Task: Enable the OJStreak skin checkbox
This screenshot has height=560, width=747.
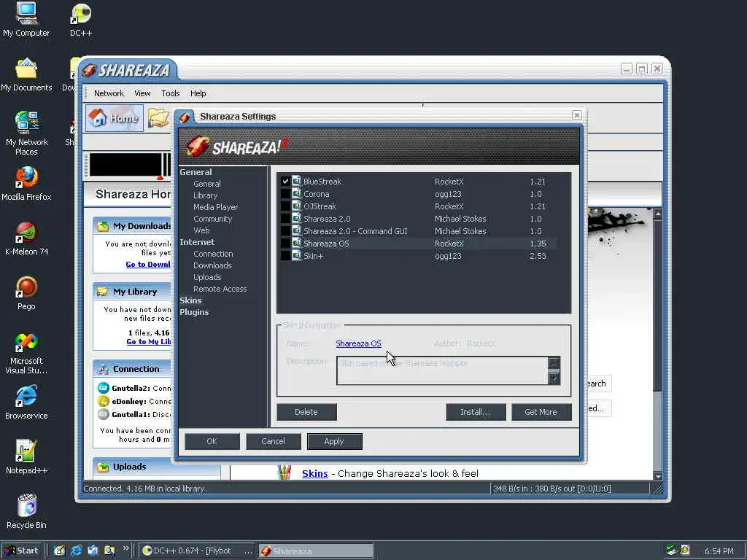Action: (x=285, y=206)
